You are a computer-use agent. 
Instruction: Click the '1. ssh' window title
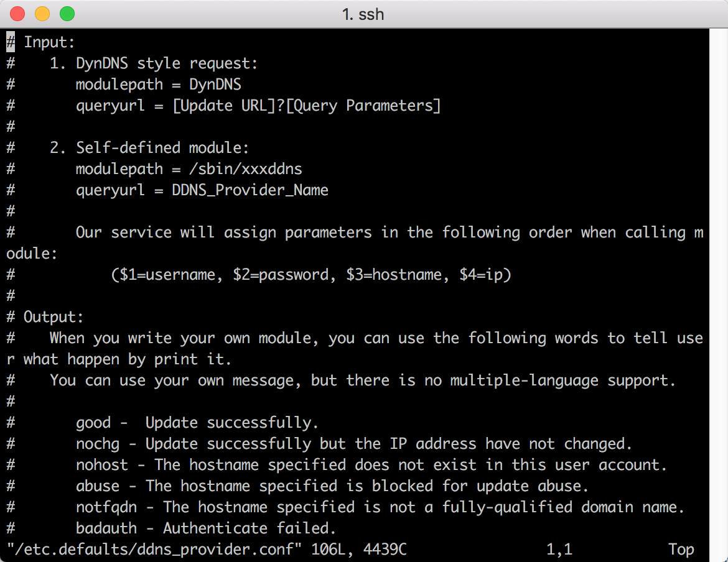coord(363,14)
